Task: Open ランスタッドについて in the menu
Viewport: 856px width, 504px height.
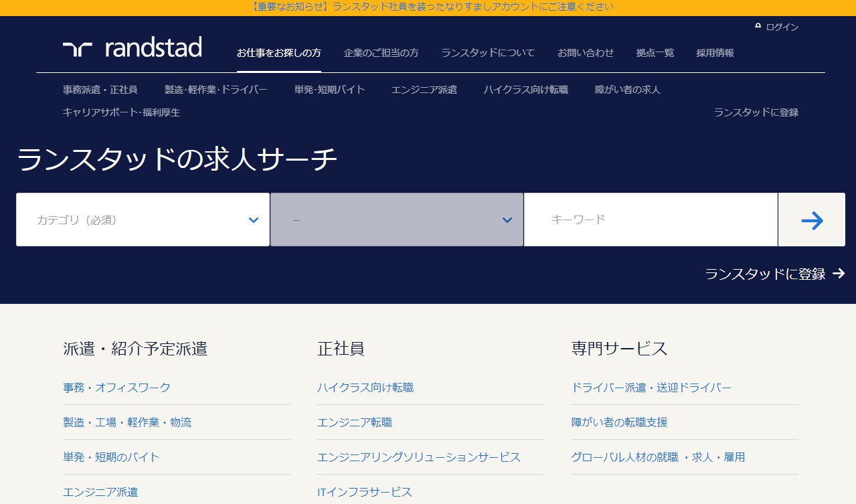Action: [488, 53]
